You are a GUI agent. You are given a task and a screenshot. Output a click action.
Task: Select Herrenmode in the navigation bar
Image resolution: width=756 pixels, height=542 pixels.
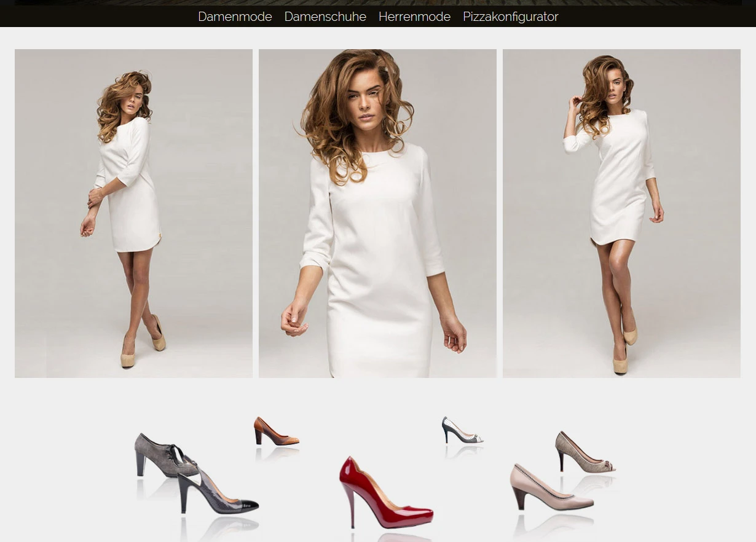[414, 17]
